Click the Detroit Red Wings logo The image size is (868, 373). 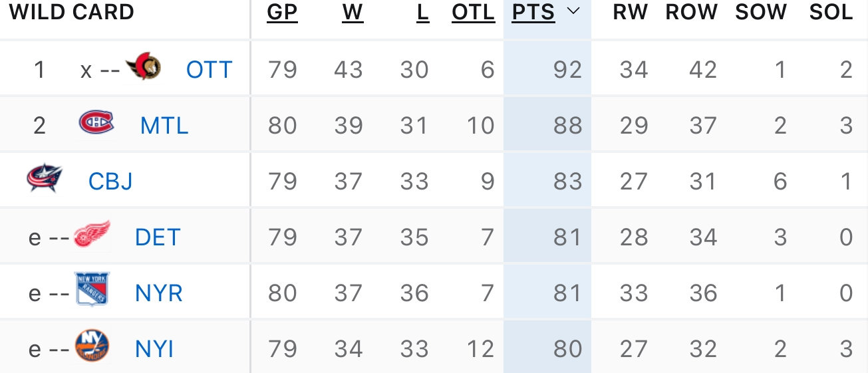(x=92, y=234)
